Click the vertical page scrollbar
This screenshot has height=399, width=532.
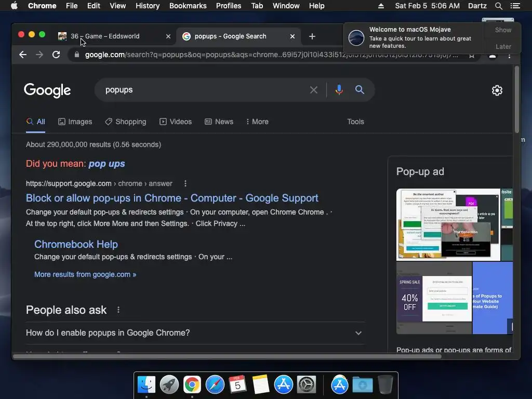(x=517, y=99)
